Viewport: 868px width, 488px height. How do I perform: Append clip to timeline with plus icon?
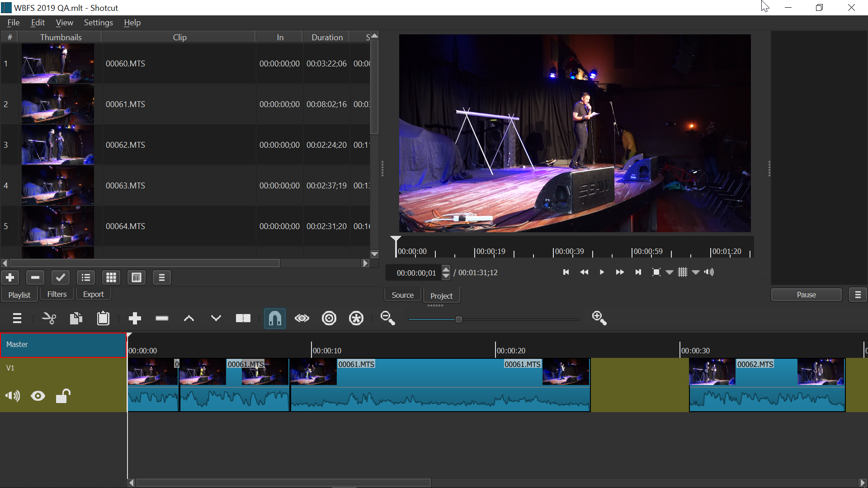coord(134,318)
